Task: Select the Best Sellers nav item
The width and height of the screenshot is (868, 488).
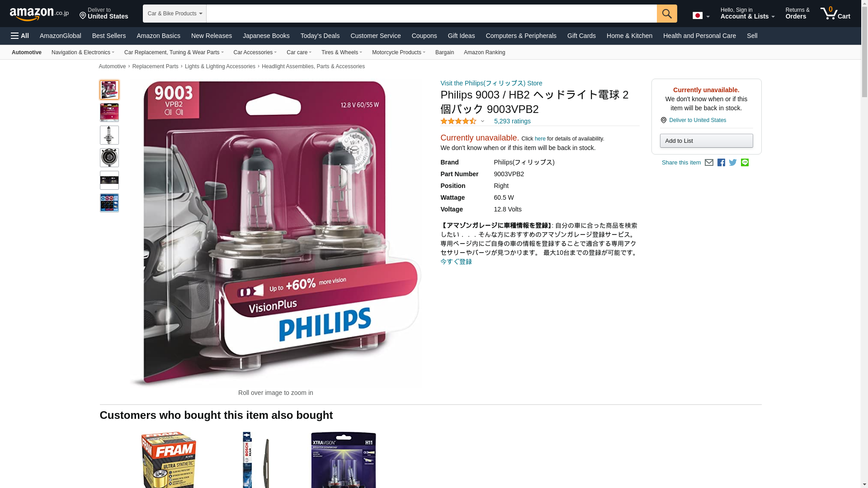Action: pos(109,36)
